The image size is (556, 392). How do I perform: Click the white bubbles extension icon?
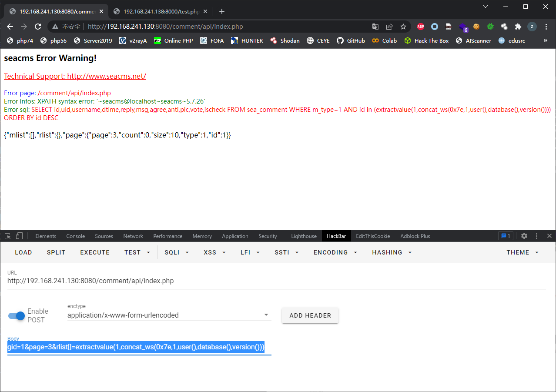tap(504, 27)
